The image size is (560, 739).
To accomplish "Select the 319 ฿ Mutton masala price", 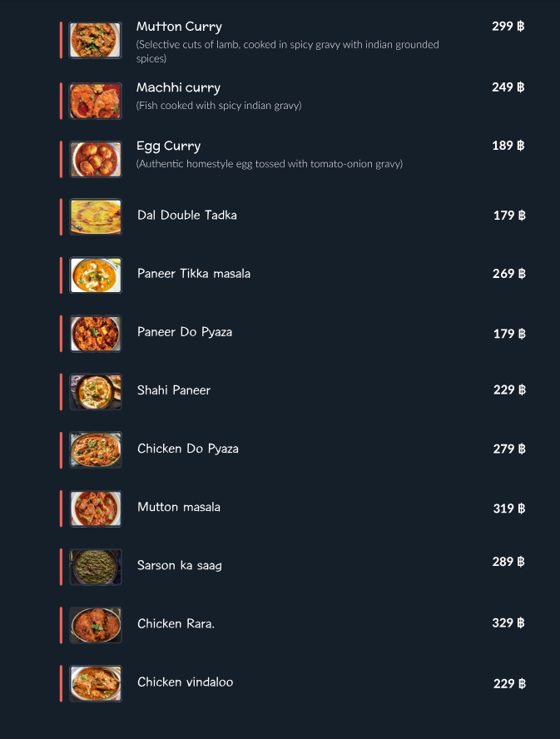I will click(509, 508).
